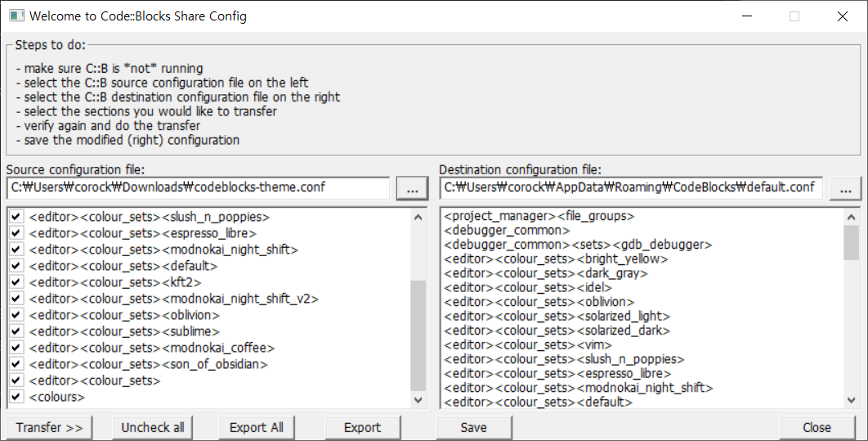Select the modnokai_coffee row text
The image size is (868, 441).
tap(152, 348)
